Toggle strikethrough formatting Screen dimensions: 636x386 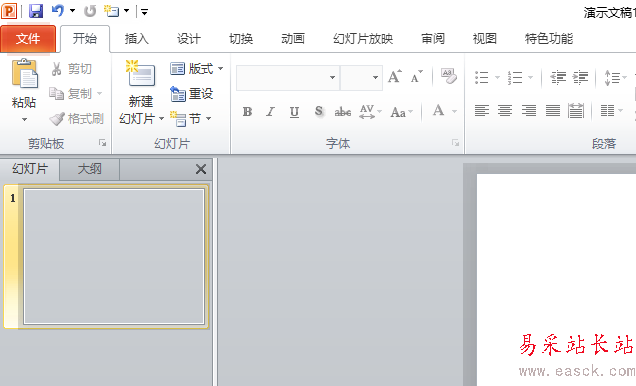[343, 112]
